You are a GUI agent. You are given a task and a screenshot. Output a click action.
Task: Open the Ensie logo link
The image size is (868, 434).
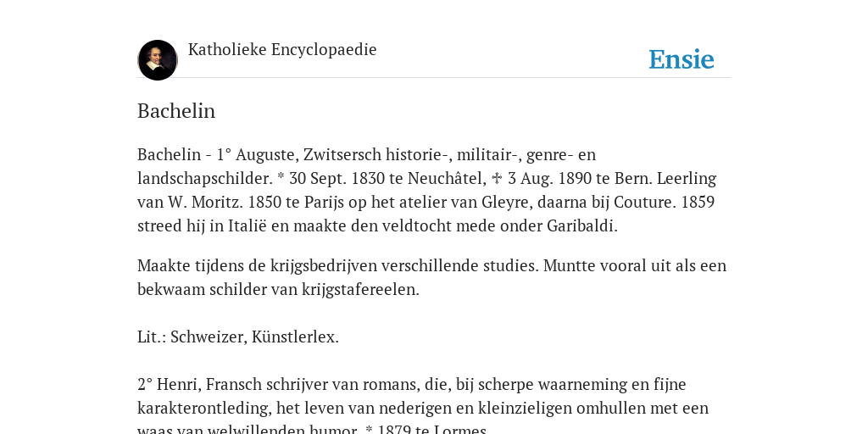pyautogui.click(x=681, y=59)
